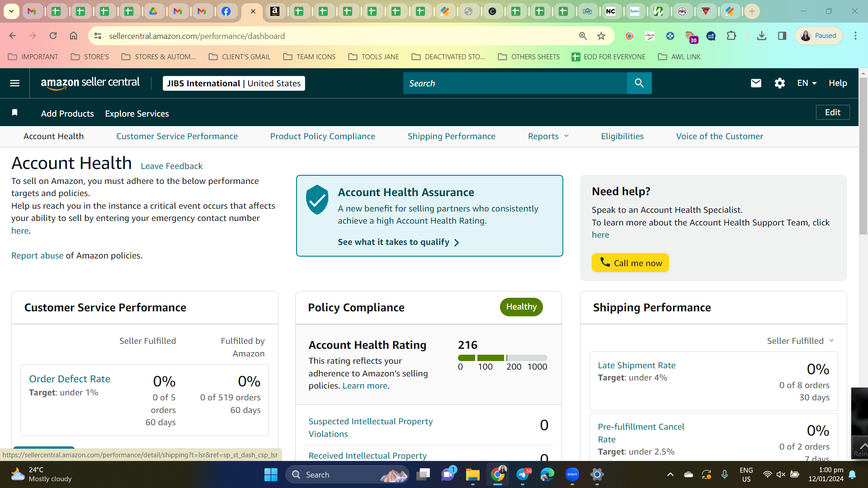The height and width of the screenshot is (488, 868).
Task: Open the Chrome extensions puzzle icon
Action: point(731,36)
